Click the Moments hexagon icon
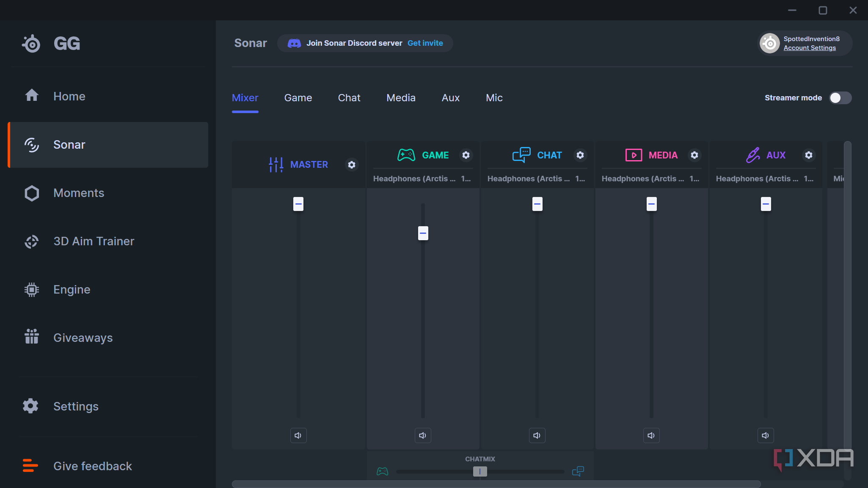 point(32,193)
